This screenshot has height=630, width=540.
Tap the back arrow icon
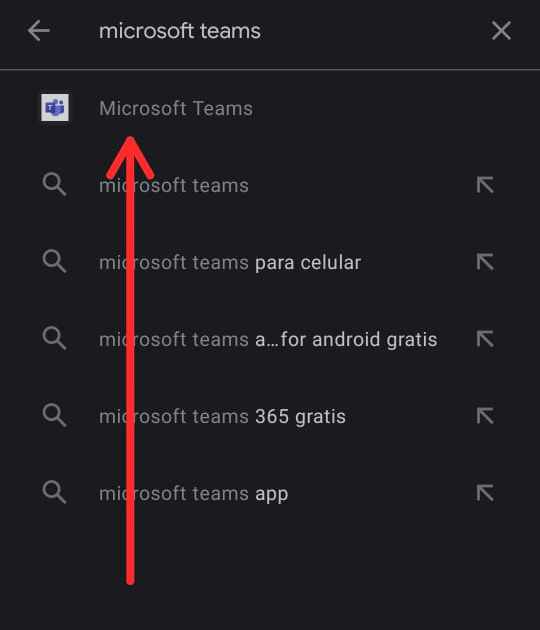[39, 31]
